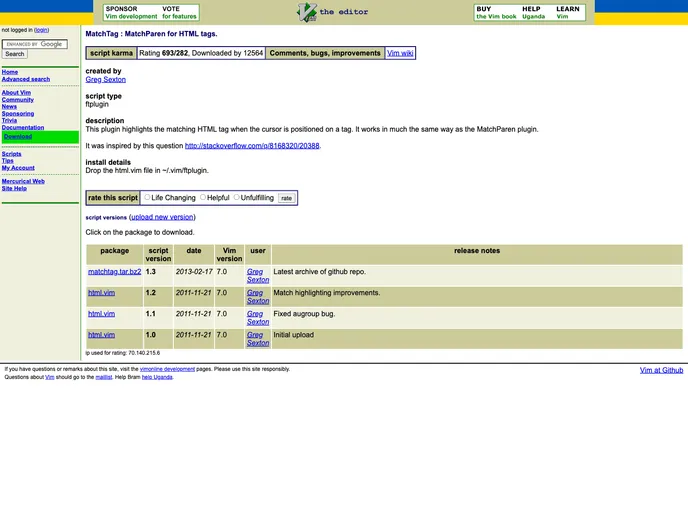Select the Helpful rating option
This screenshot has height=512, width=688.
click(x=203, y=197)
